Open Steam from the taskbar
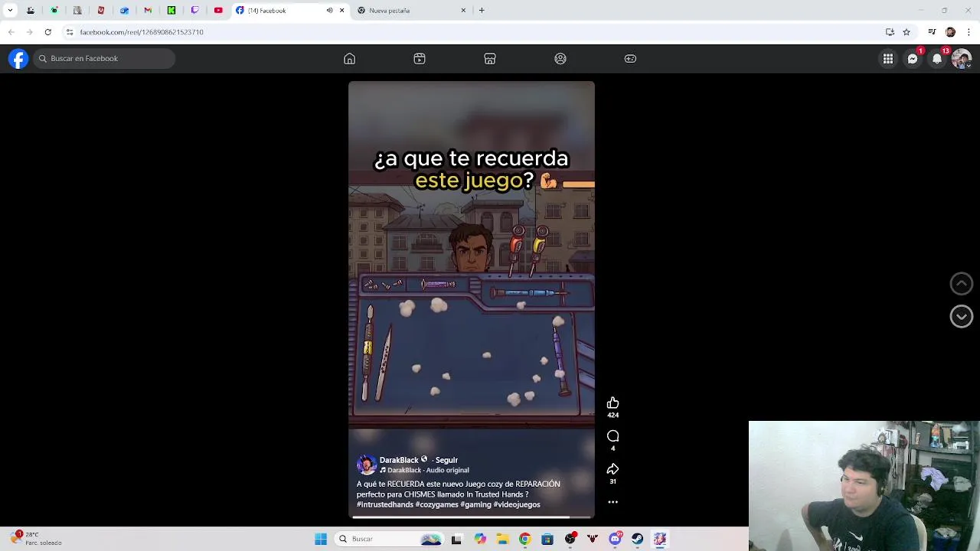The image size is (980, 551). click(637, 539)
